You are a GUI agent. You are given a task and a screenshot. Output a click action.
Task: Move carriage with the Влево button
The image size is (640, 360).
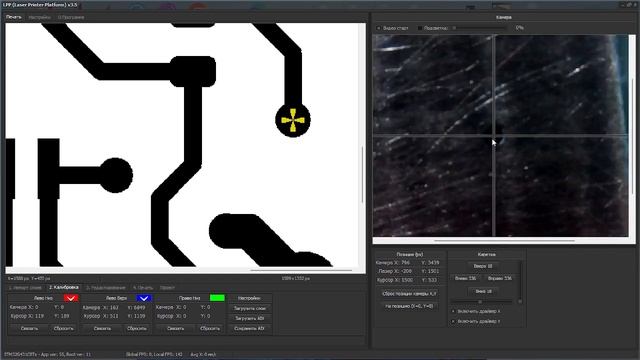click(x=465, y=278)
